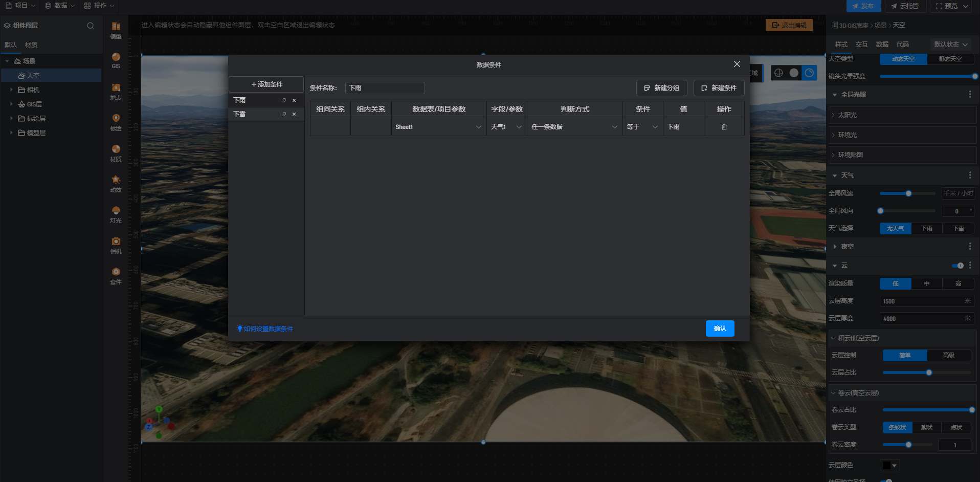Set render quality to 中

(x=927, y=283)
